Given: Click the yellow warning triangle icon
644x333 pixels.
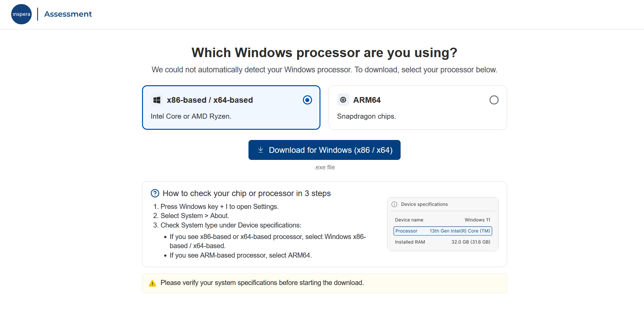Looking at the screenshot, I should [152, 283].
